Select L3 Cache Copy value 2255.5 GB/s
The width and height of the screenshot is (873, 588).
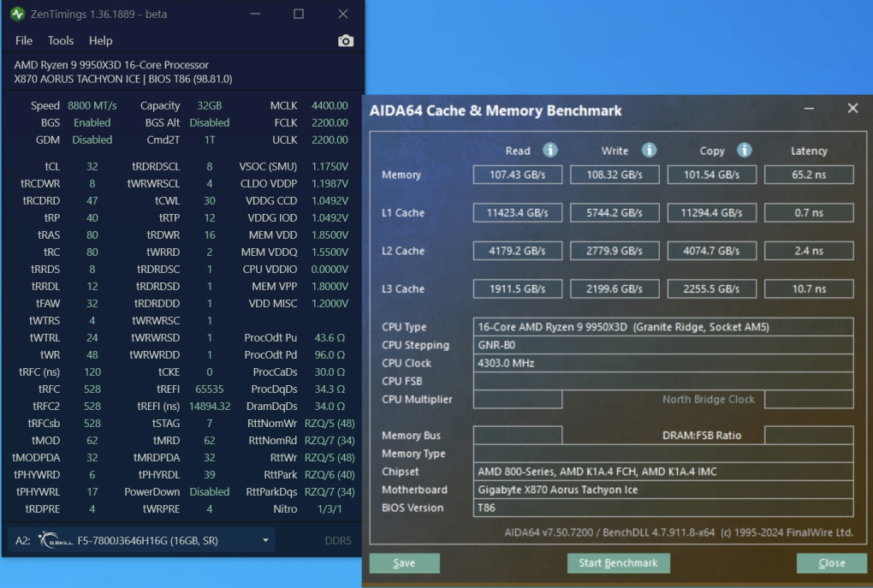point(711,288)
